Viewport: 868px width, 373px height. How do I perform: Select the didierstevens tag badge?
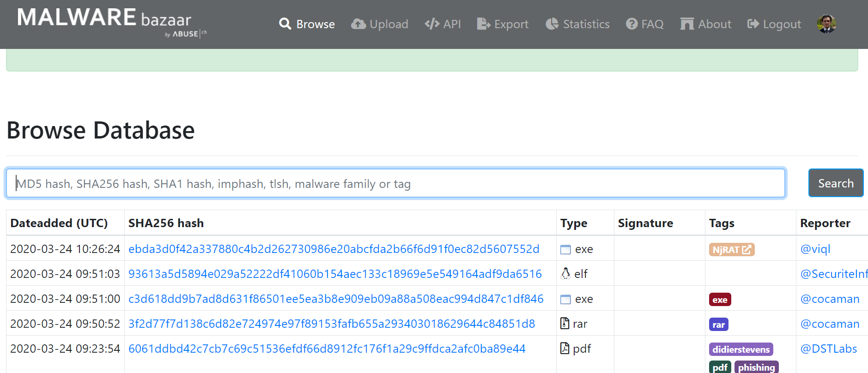[x=741, y=349]
